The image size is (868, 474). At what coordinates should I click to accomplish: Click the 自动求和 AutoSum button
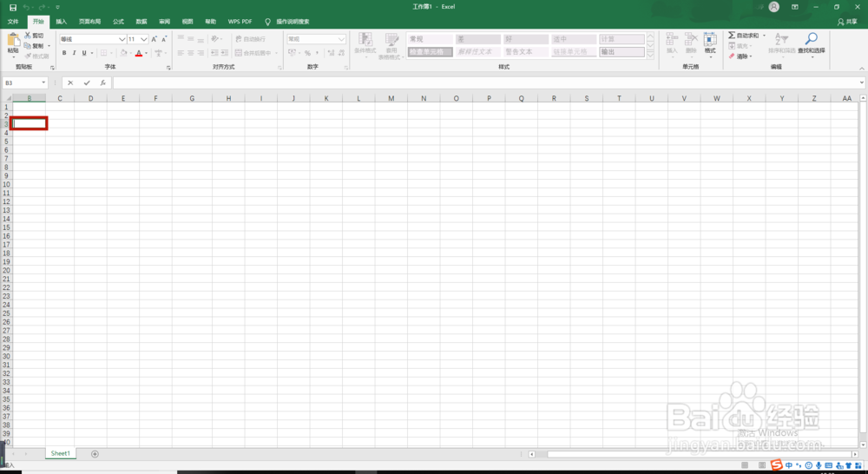pos(744,36)
